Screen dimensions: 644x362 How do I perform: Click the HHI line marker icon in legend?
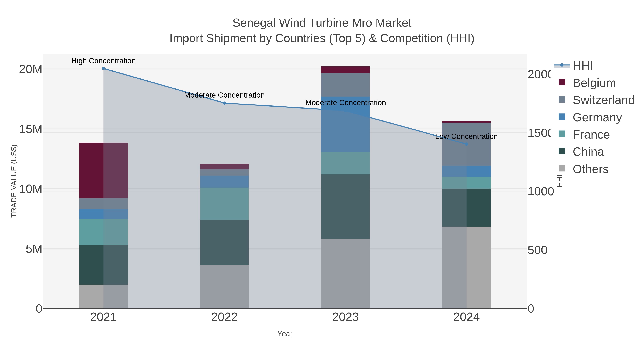(562, 65)
